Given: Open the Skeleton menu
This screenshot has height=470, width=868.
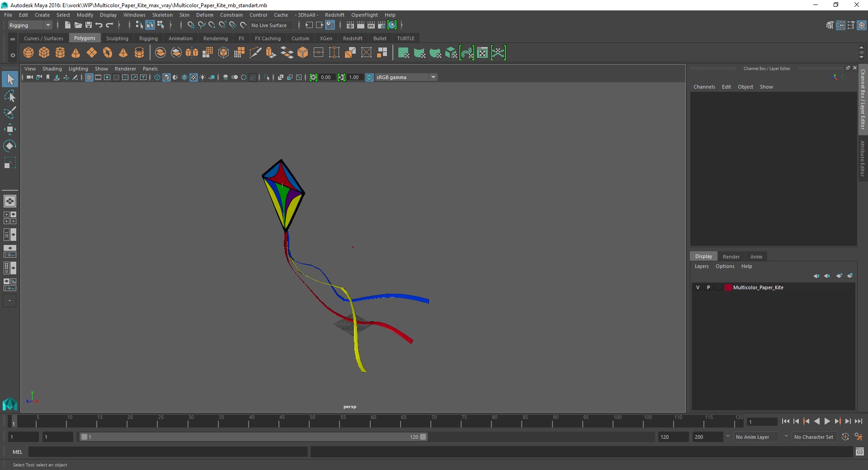Looking at the screenshot, I should [162, 15].
